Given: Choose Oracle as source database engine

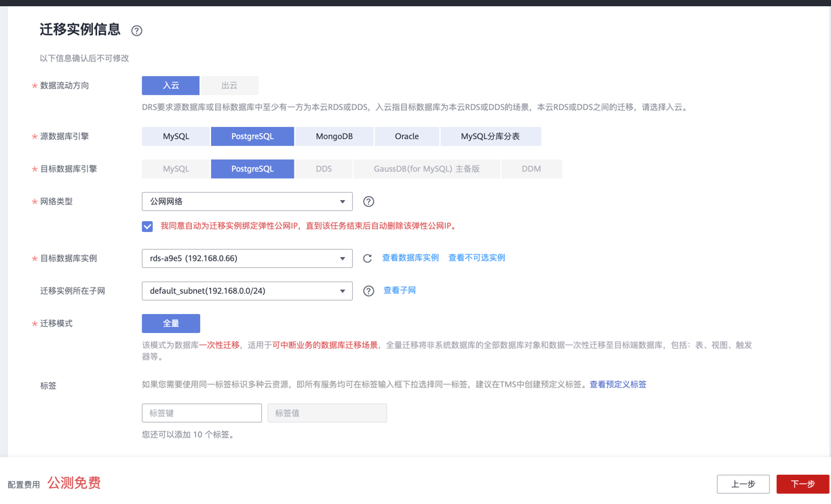Looking at the screenshot, I should 406,136.
